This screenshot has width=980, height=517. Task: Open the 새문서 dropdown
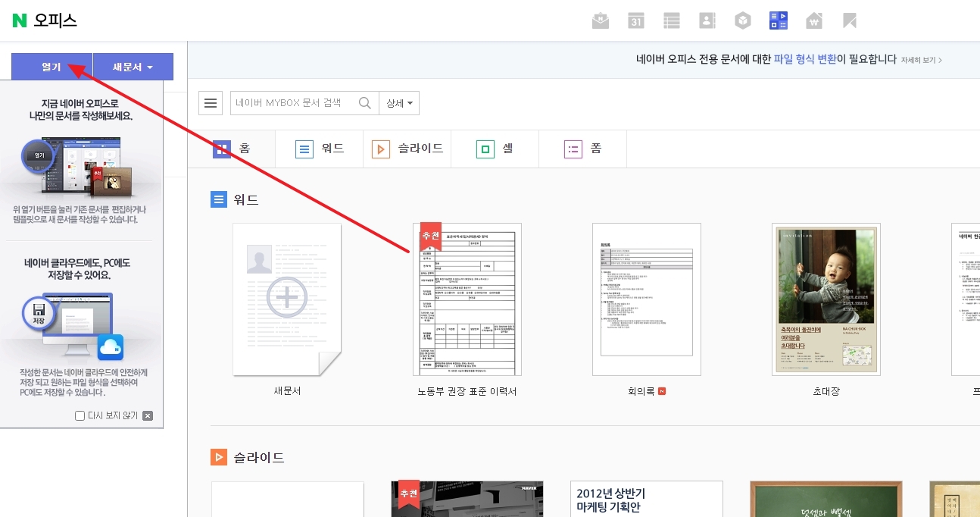[x=132, y=67]
